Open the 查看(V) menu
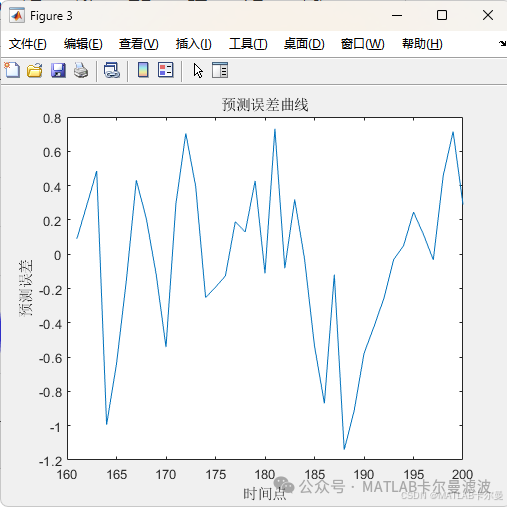507x507 pixels. click(139, 44)
